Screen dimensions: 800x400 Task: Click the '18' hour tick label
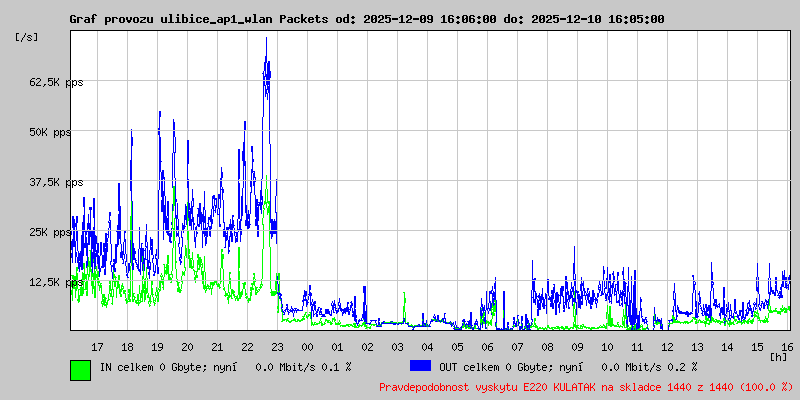(127, 347)
